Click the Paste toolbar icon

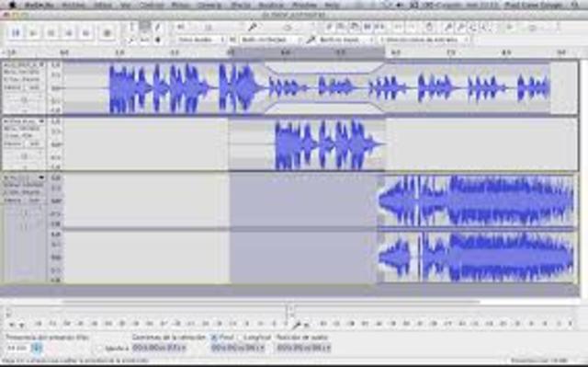click(x=354, y=27)
